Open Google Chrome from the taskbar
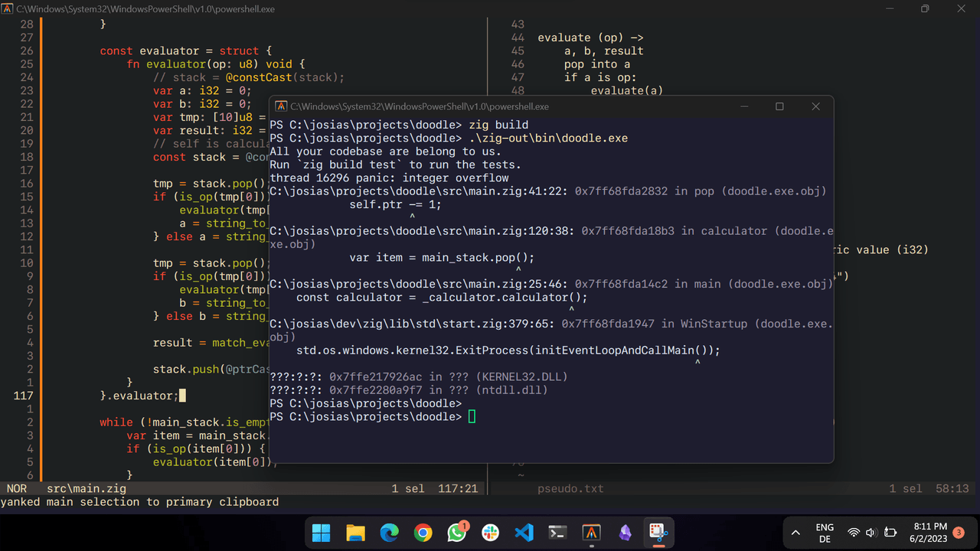 pyautogui.click(x=423, y=533)
